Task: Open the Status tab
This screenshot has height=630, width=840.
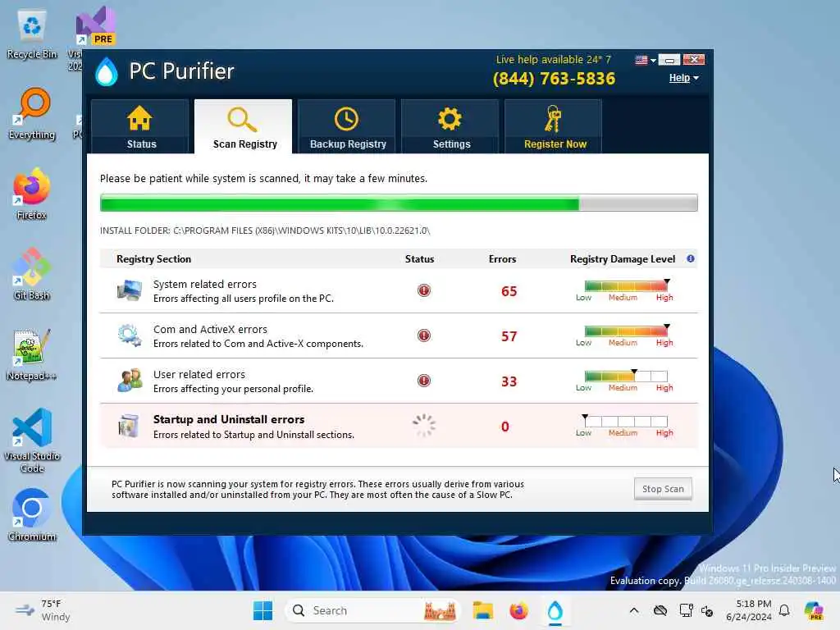Action: [140, 126]
